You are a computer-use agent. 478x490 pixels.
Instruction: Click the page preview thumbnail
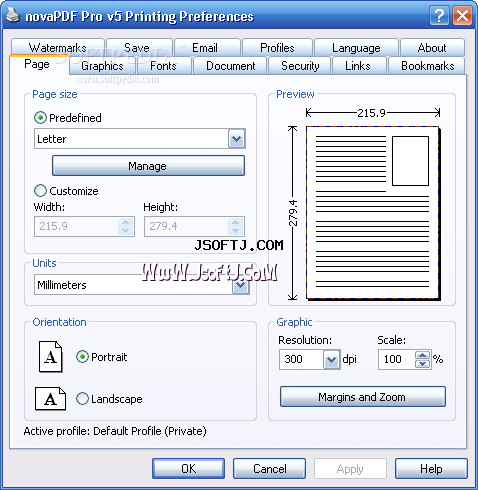pyautogui.click(x=373, y=213)
